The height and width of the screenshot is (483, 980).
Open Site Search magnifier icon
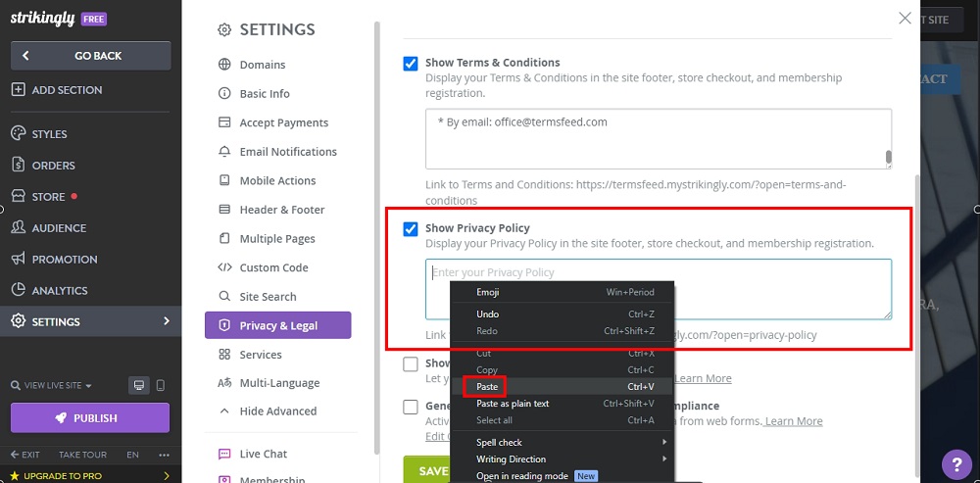(x=224, y=296)
